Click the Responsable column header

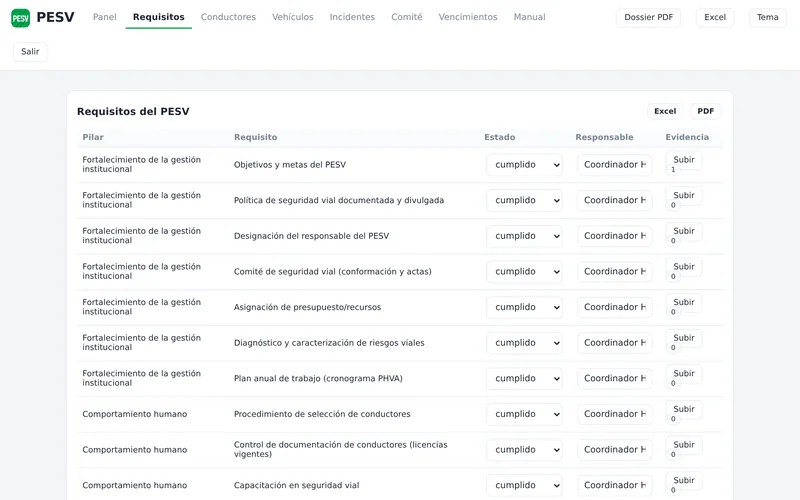604,137
